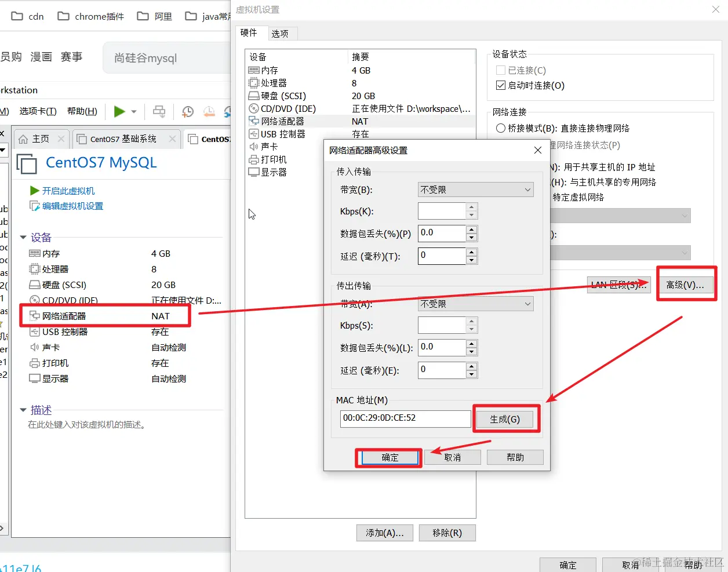Toggle 启动时连接(O) checkbox
Viewport: 728px width, 572px height.
tap(501, 85)
